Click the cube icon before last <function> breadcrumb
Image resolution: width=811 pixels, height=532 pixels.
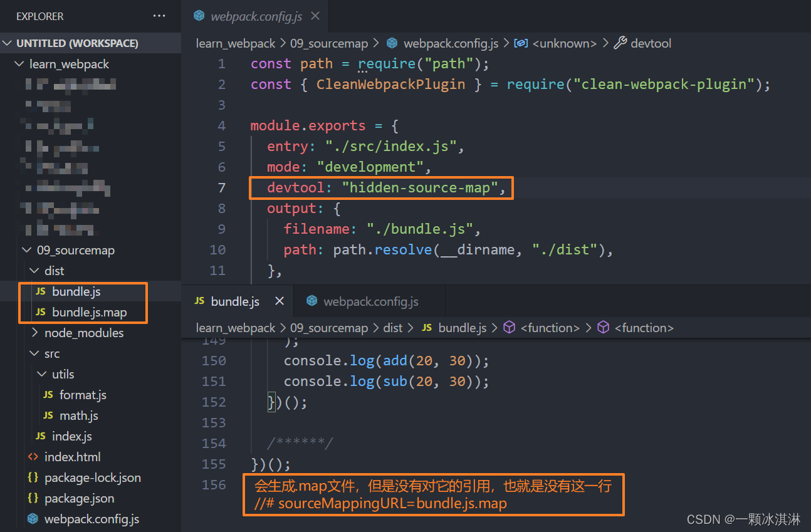tap(604, 328)
